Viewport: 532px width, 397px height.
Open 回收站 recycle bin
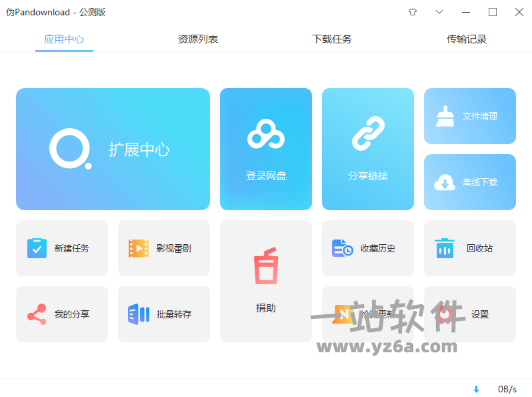click(469, 248)
